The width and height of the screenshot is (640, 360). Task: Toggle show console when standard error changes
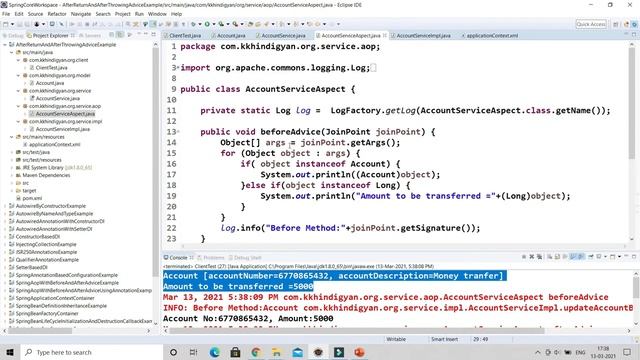[x=580, y=257]
